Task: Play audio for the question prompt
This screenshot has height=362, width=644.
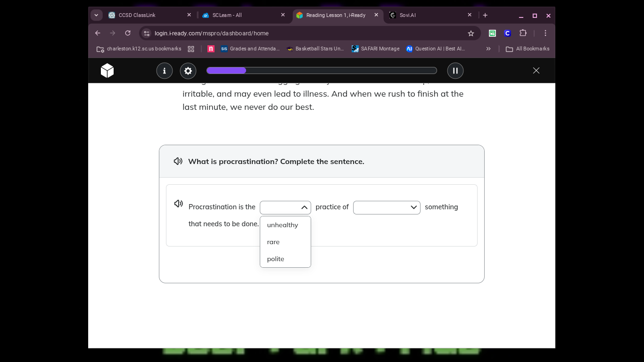Action: [x=178, y=161]
